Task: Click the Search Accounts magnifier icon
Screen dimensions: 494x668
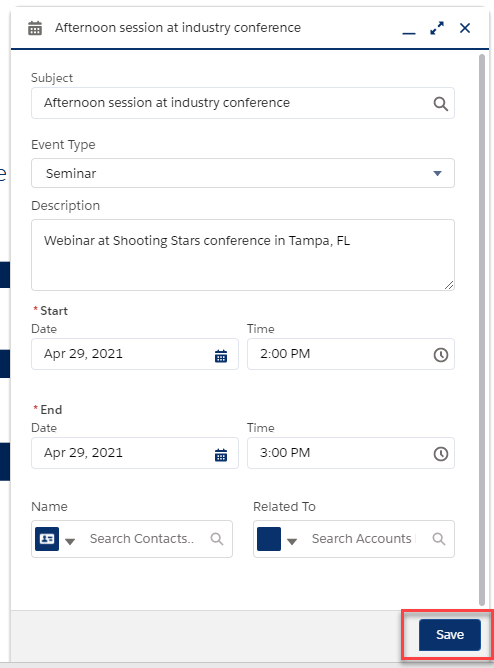Action: click(439, 539)
